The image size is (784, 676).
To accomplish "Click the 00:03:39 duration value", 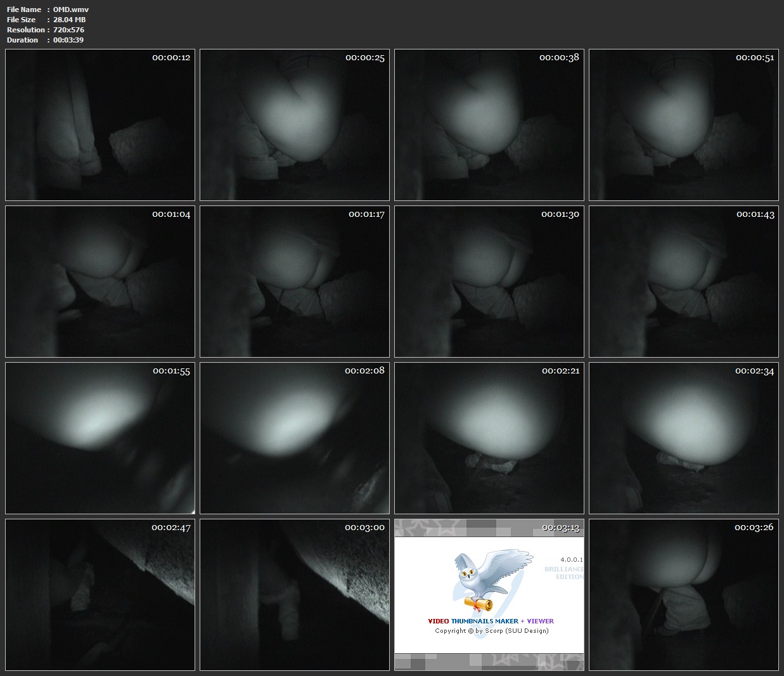I will (x=68, y=40).
